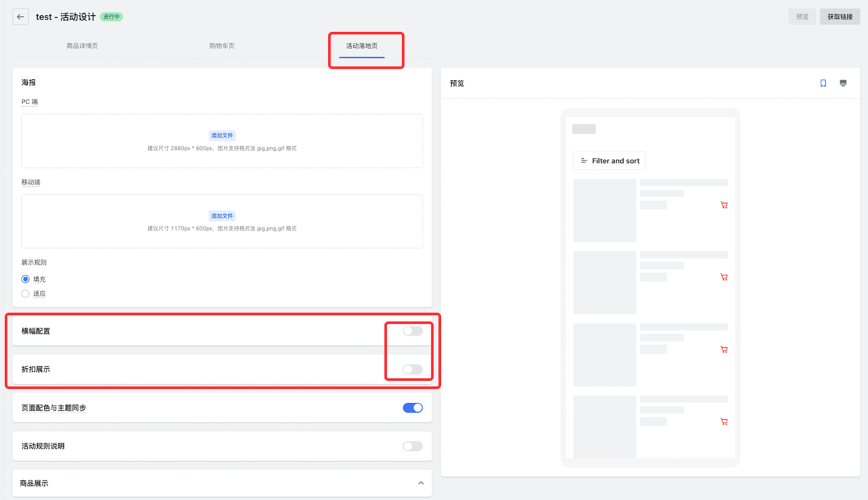Collapse the 商品展示 section chevron

click(421, 483)
